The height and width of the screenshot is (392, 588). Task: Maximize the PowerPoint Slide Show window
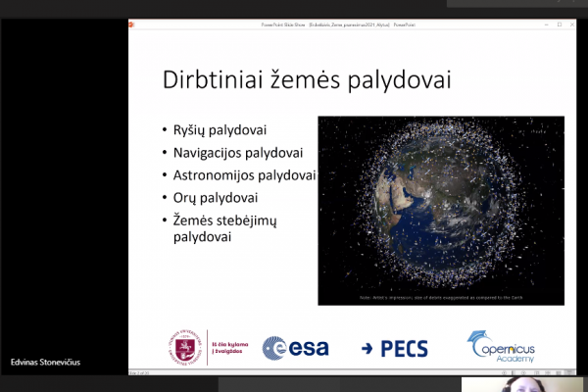(x=560, y=24)
